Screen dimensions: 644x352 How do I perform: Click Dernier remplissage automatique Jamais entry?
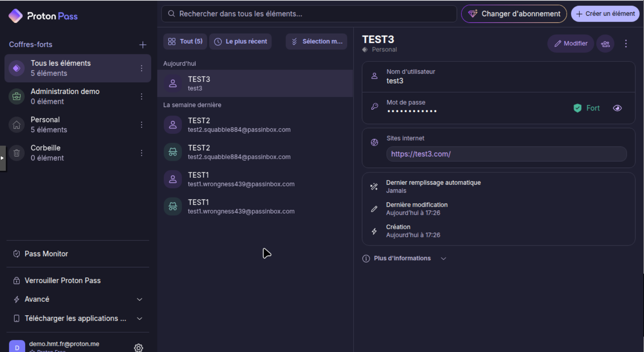coord(433,187)
